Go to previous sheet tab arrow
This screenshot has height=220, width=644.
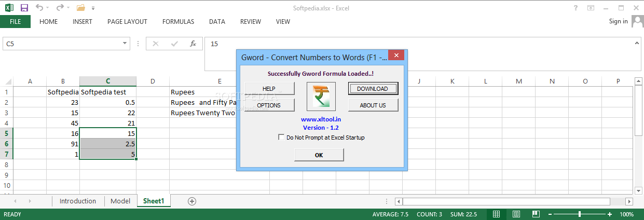click(x=15, y=201)
